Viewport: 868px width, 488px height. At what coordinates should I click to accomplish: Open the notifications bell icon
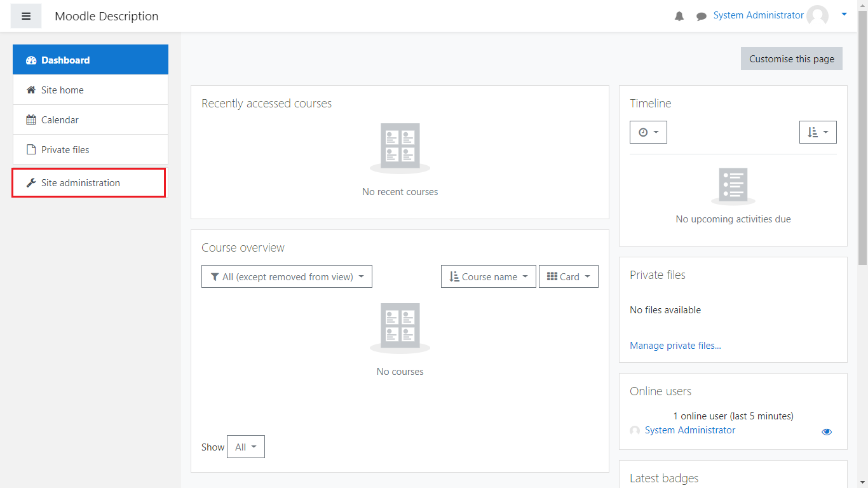[679, 17]
